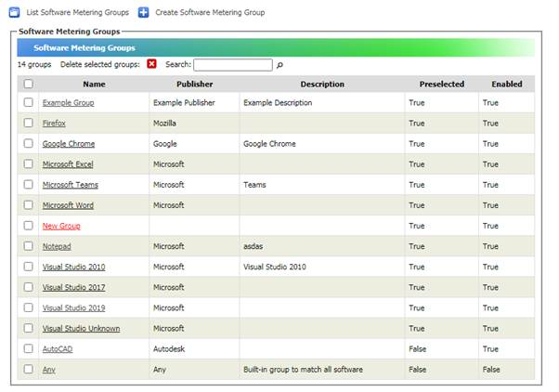Image resolution: width=559 pixels, height=392 pixels.
Task: Open the Visual Studio 2017 link
Action: coord(73,287)
